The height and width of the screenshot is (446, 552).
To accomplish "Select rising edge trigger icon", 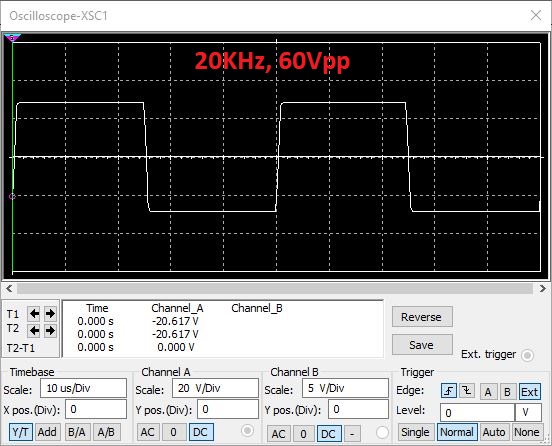I will (x=449, y=391).
